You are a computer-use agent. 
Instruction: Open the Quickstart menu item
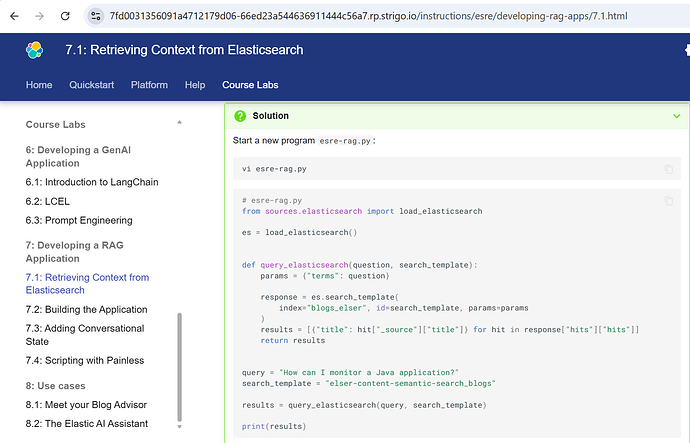92,85
